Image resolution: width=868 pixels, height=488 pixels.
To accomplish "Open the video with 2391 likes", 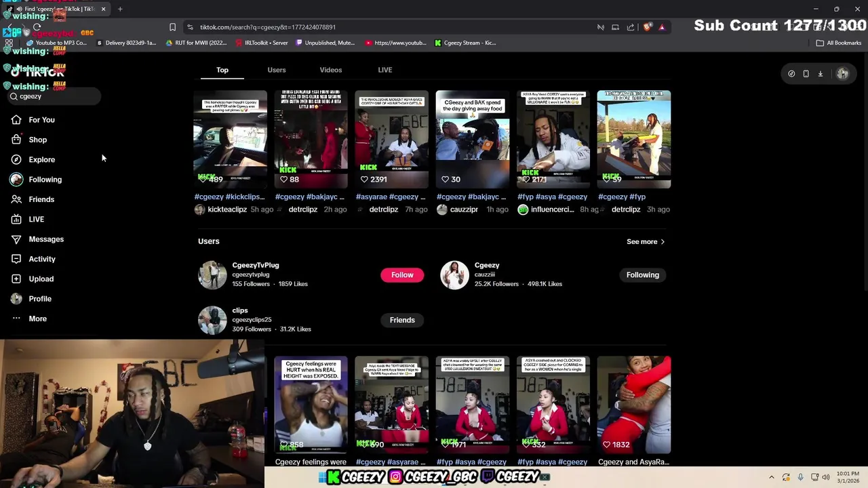I will (391, 139).
